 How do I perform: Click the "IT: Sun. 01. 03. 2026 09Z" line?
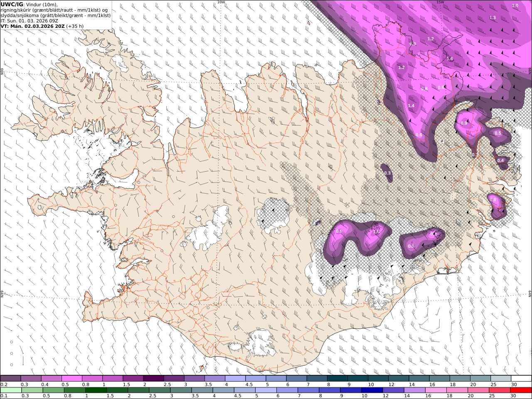(x=29, y=20)
